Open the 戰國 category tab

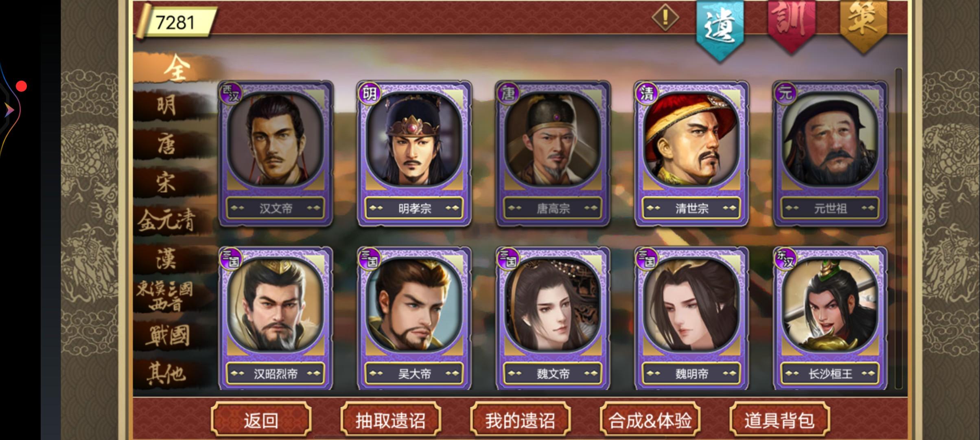[168, 336]
